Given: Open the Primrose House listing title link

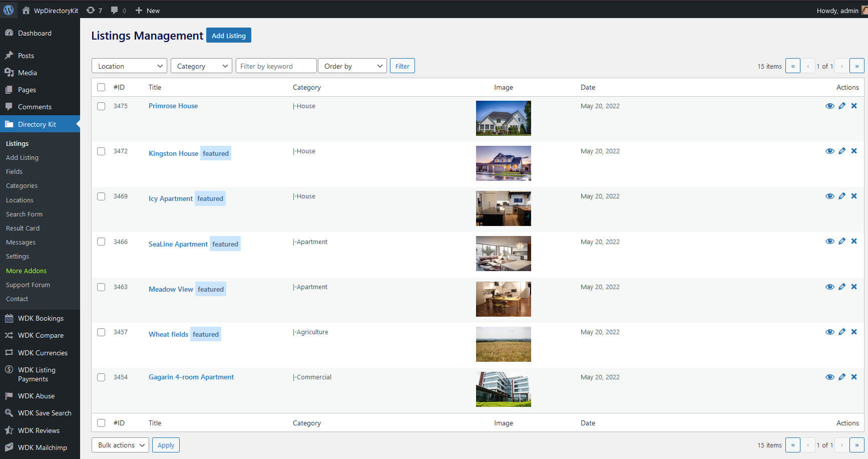Looking at the screenshot, I should 173,106.
